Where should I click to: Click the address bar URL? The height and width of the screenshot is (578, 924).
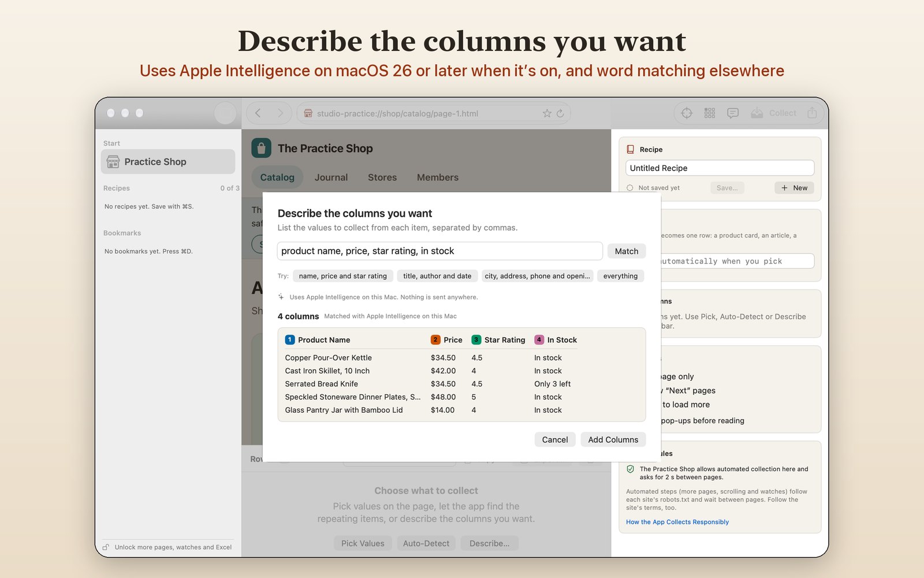[397, 113]
